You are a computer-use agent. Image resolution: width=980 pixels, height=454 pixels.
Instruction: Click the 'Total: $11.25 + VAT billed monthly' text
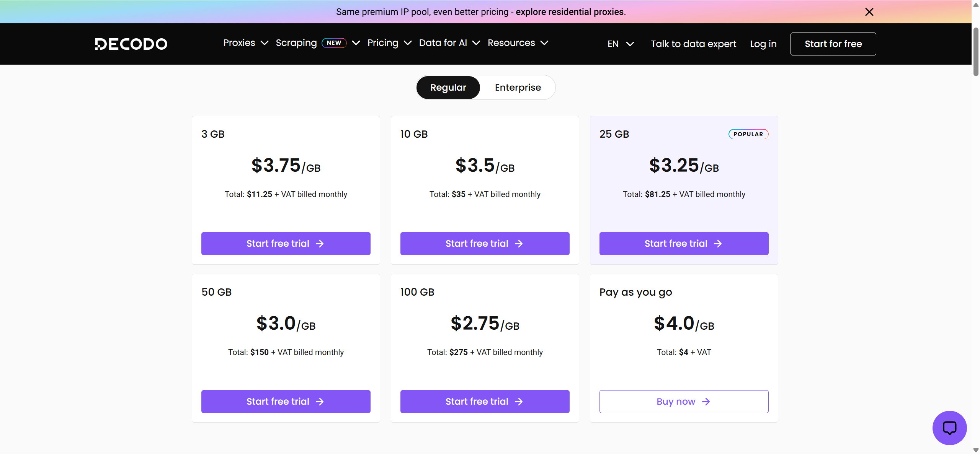tap(286, 194)
